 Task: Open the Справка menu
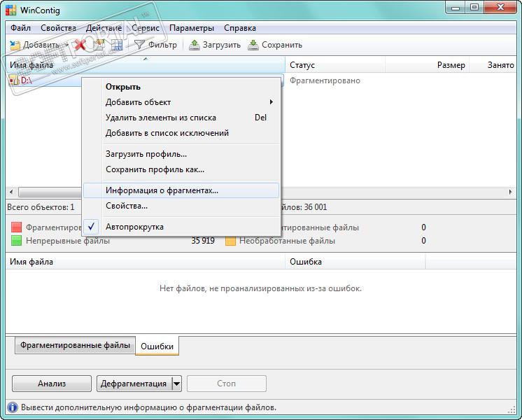[240, 28]
